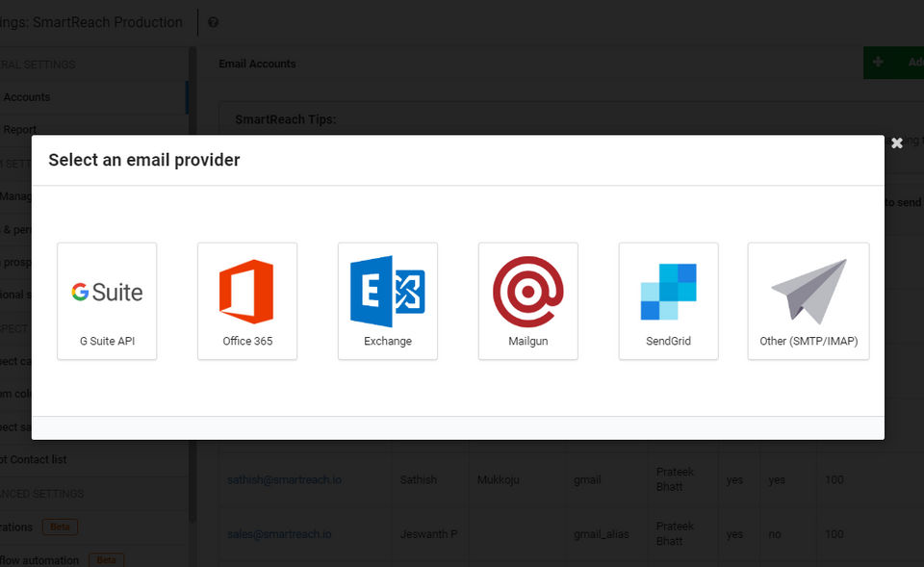Image resolution: width=924 pixels, height=567 pixels.
Task: Pick the Exchange logo icon
Action: coord(388,291)
